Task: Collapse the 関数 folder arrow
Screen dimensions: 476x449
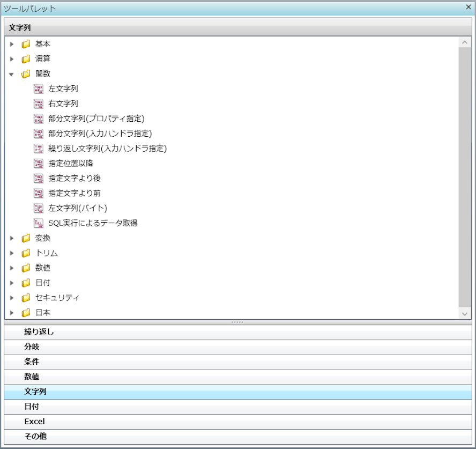Action: [x=12, y=74]
